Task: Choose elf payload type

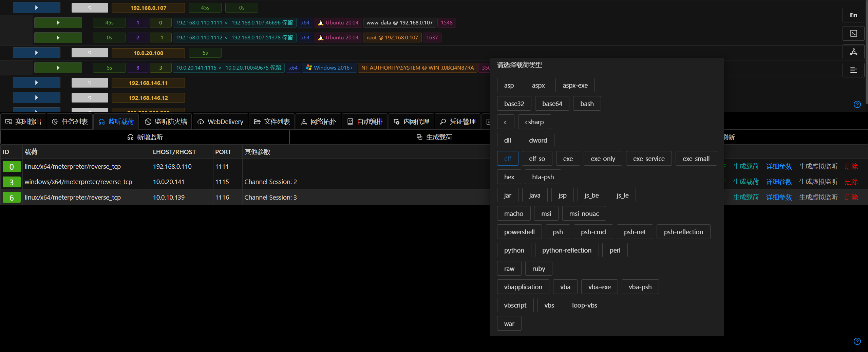Action: [x=508, y=159]
